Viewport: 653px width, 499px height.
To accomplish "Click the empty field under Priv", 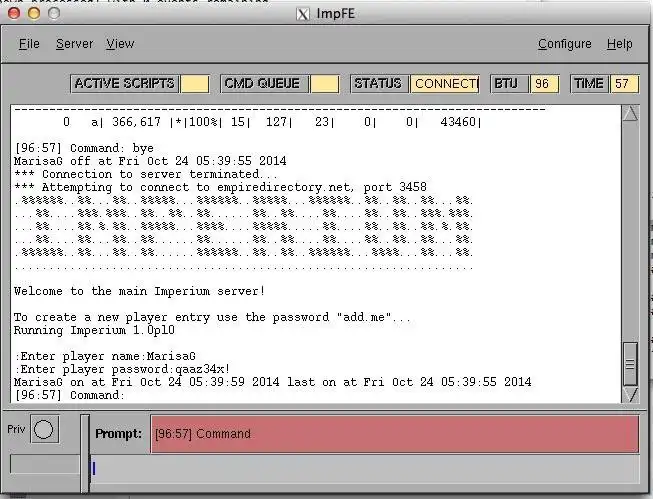I will point(45,464).
